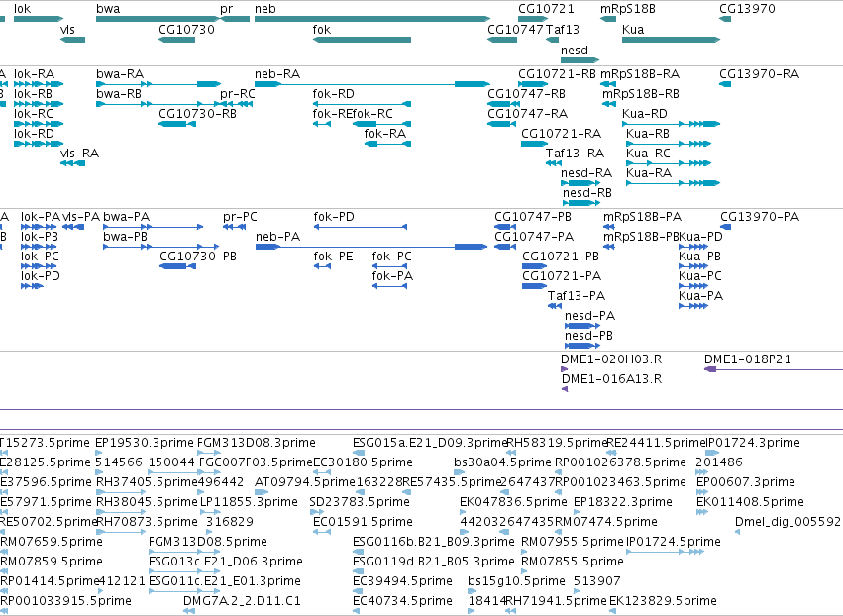Select the fok gene label
The height and width of the screenshot is (616, 843).
[x=322, y=29]
